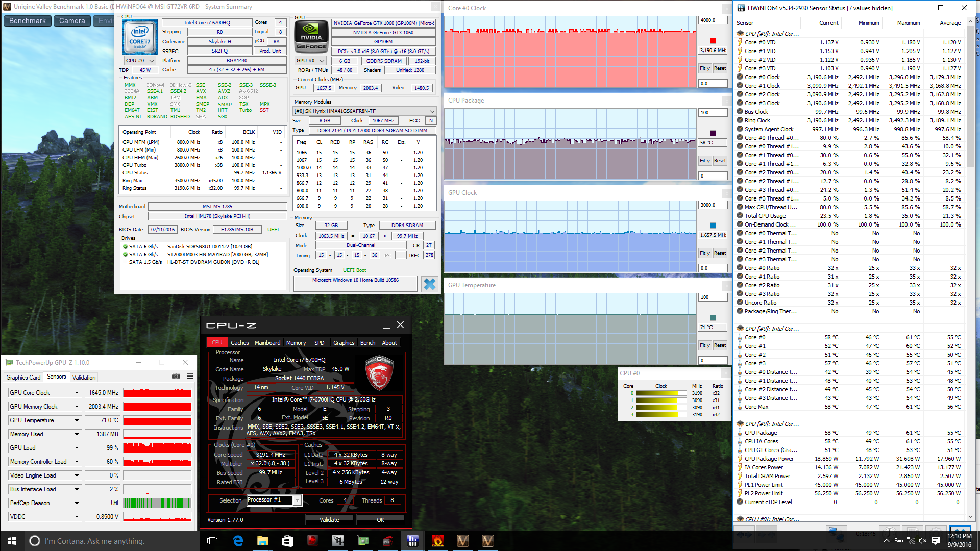The height and width of the screenshot is (551, 980).
Task: Switch to CPU-Z Bench tab
Action: click(367, 343)
